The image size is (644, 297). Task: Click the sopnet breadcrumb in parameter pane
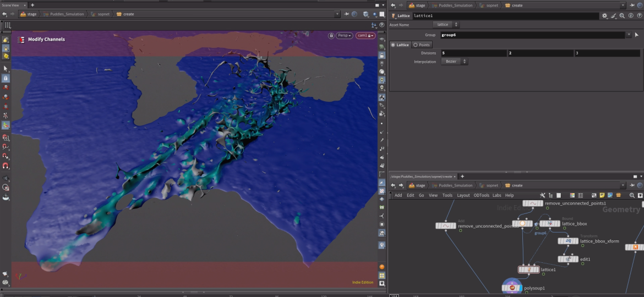click(x=492, y=5)
